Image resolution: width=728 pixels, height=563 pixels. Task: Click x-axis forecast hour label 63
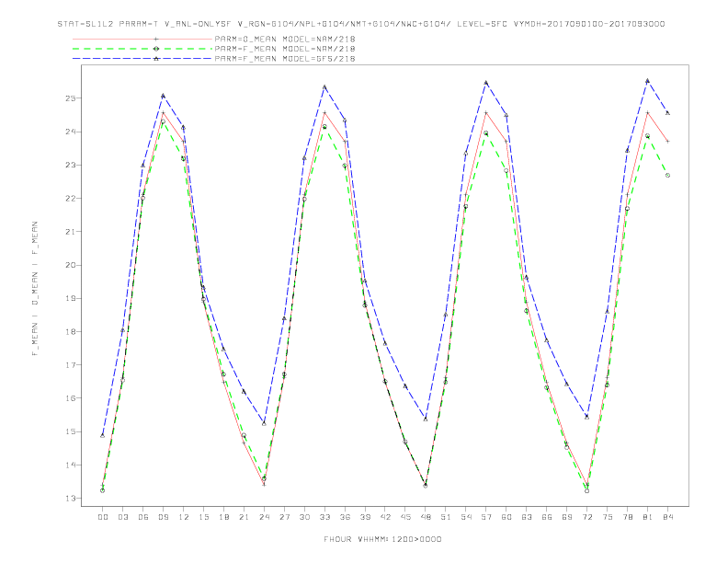tap(527, 517)
